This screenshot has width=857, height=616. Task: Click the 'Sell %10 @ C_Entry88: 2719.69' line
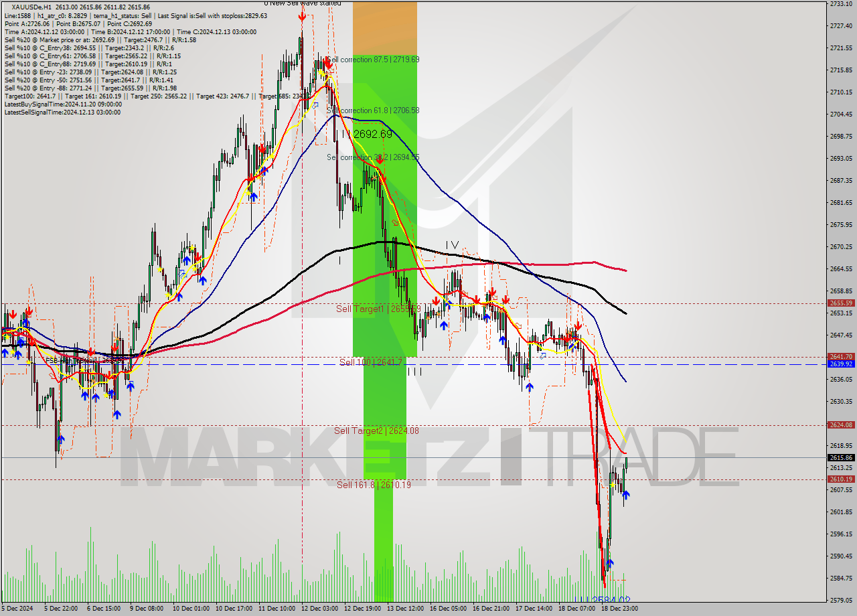click(x=87, y=64)
